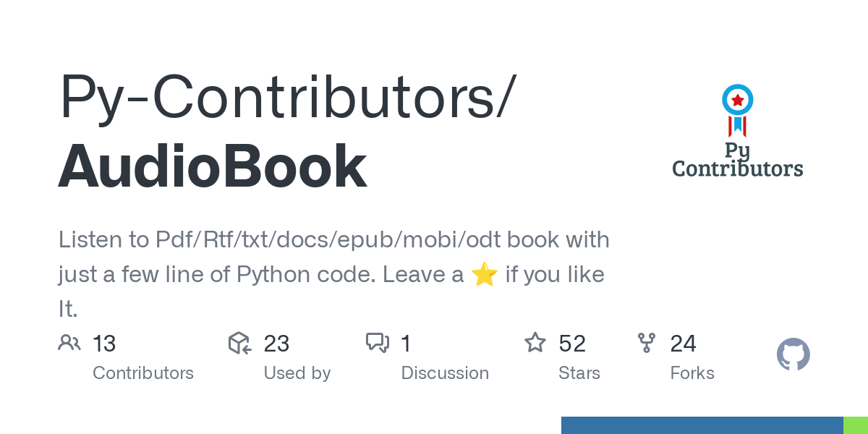Click the 52 stars count

coord(572,343)
